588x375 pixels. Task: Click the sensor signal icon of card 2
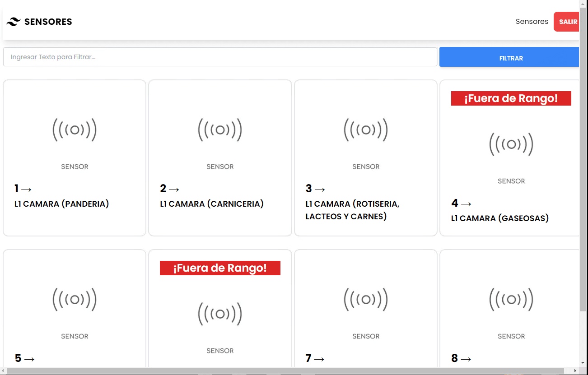tap(220, 130)
